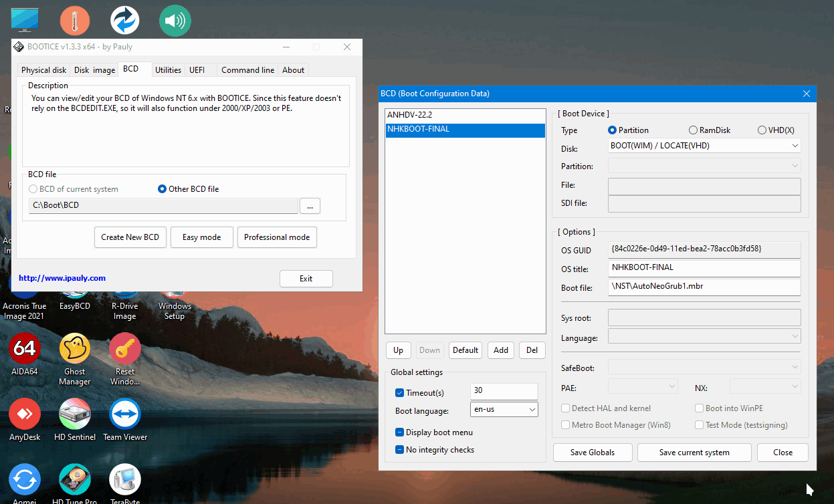The width and height of the screenshot is (834, 504).
Task: Open the thermometer desktop icon
Action: pos(75,21)
